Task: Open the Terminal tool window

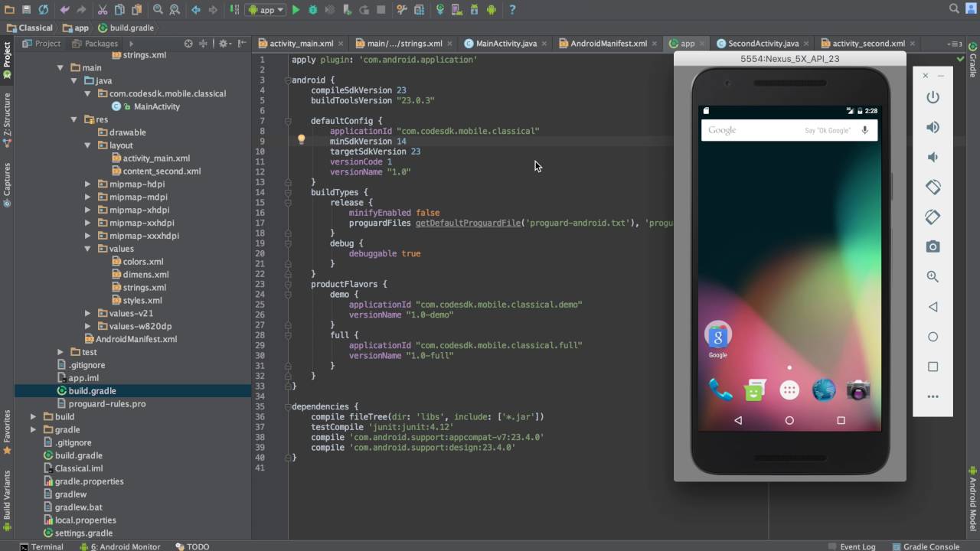Action: click(41, 546)
